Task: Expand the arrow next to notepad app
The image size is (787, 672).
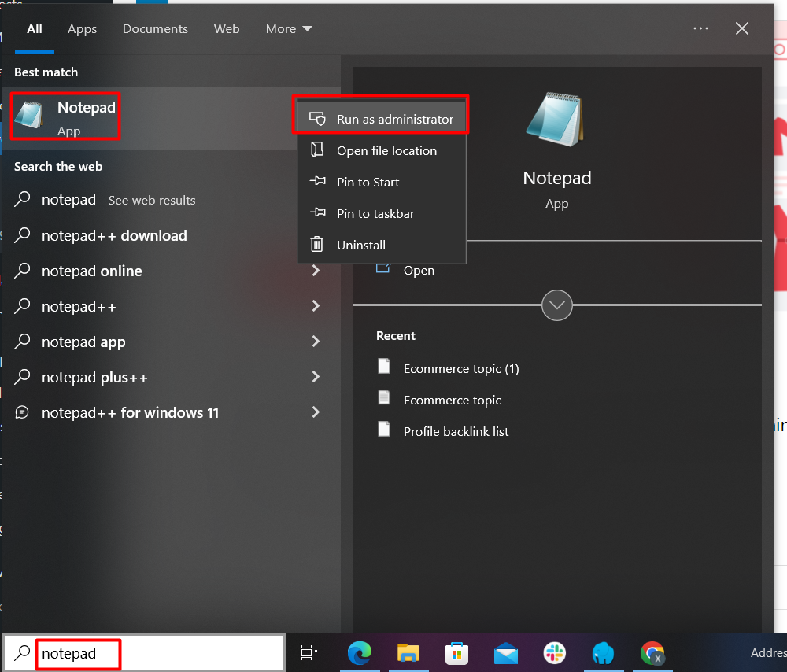Action: pos(316,342)
